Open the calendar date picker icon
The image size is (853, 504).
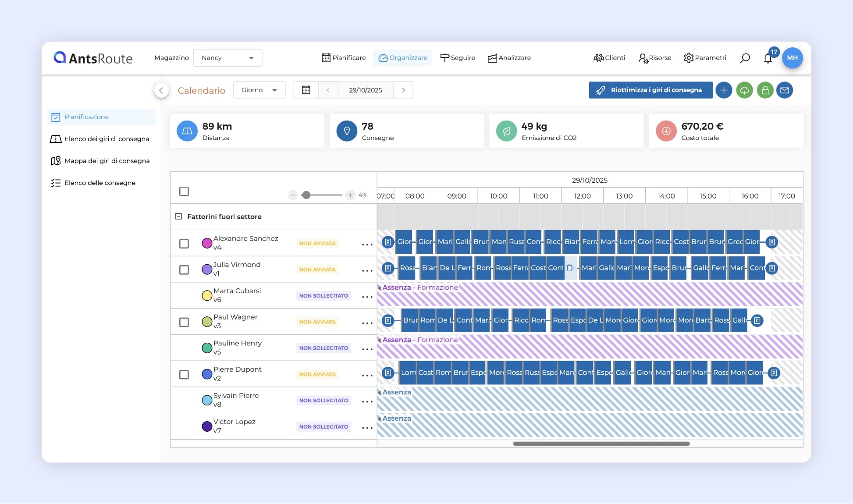tap(306, 90)
